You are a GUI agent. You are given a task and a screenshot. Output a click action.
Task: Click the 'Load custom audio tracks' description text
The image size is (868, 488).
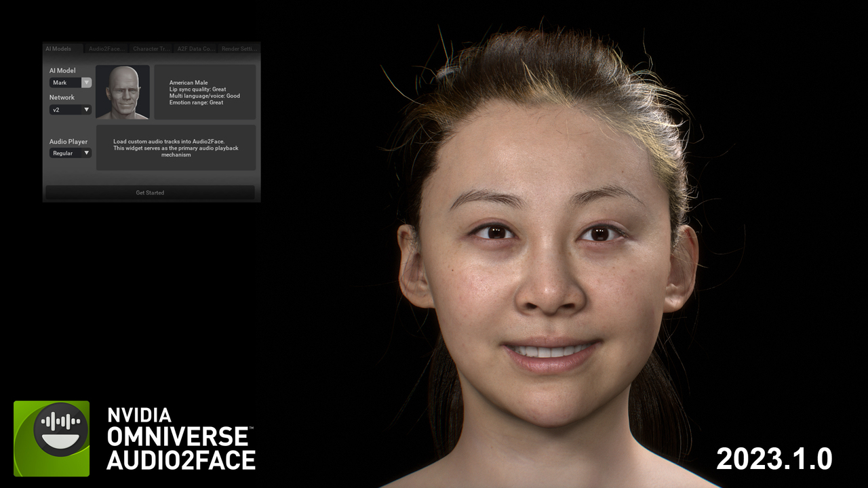[x=176, y=148]
